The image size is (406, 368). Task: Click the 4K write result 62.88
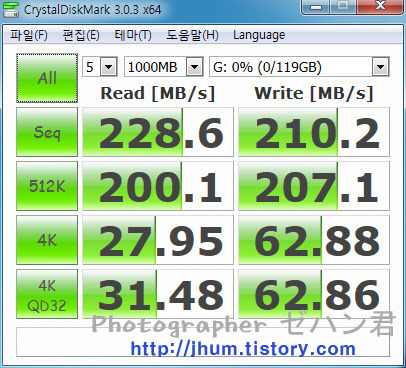click(x=314, y=240)
